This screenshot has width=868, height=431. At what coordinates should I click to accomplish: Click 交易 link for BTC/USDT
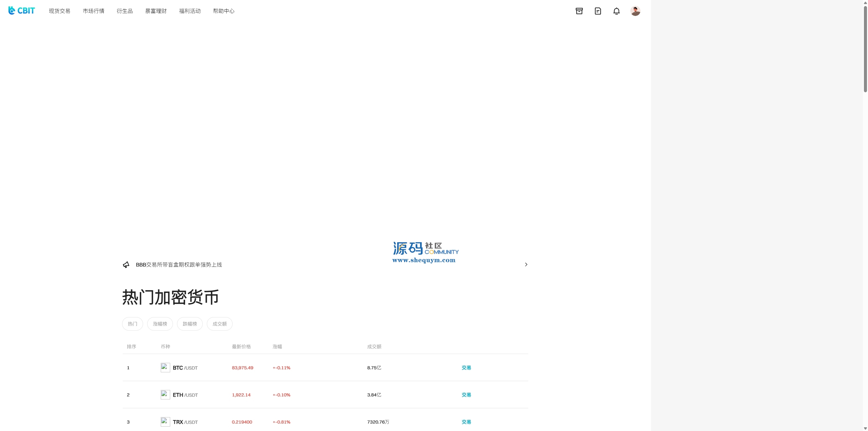click(466, 368)
